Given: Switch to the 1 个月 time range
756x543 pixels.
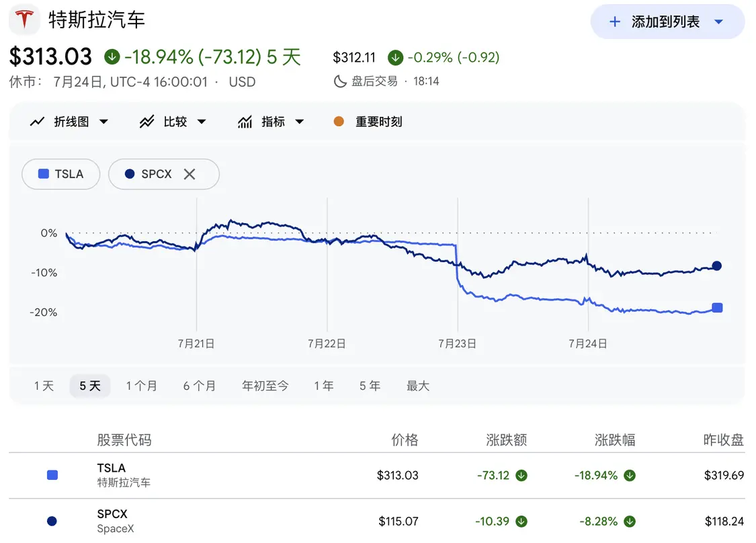Looking at the screenshot, I should (142, 386).
